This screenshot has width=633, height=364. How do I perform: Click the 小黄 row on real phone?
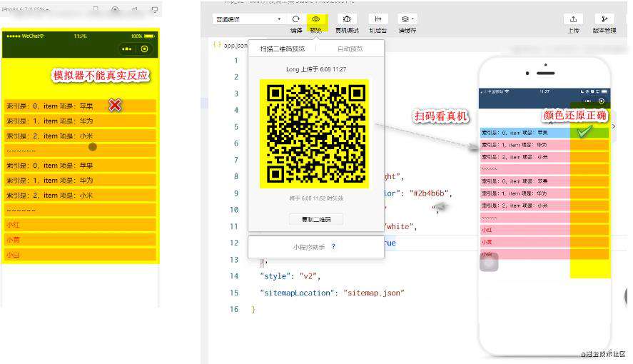coord(545,242)
